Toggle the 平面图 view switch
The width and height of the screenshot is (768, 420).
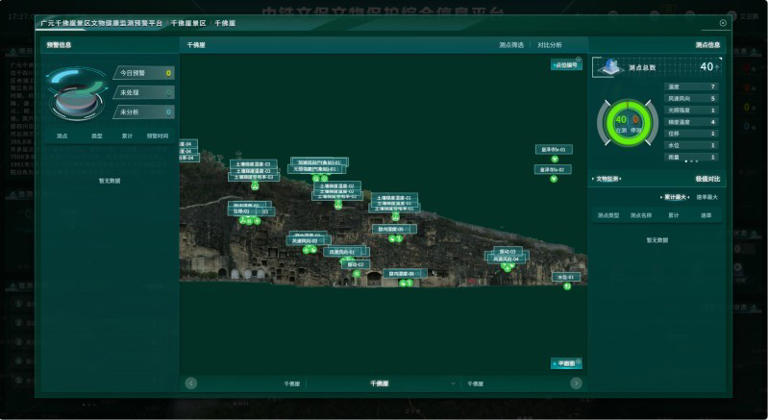pyautogui.click(x=566, y=363)
